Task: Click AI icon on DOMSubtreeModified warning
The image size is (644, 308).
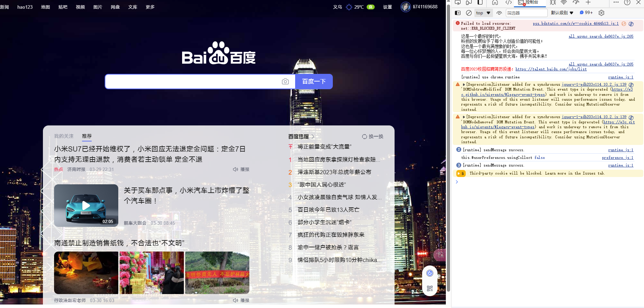Action: click(x=631, y=85)
